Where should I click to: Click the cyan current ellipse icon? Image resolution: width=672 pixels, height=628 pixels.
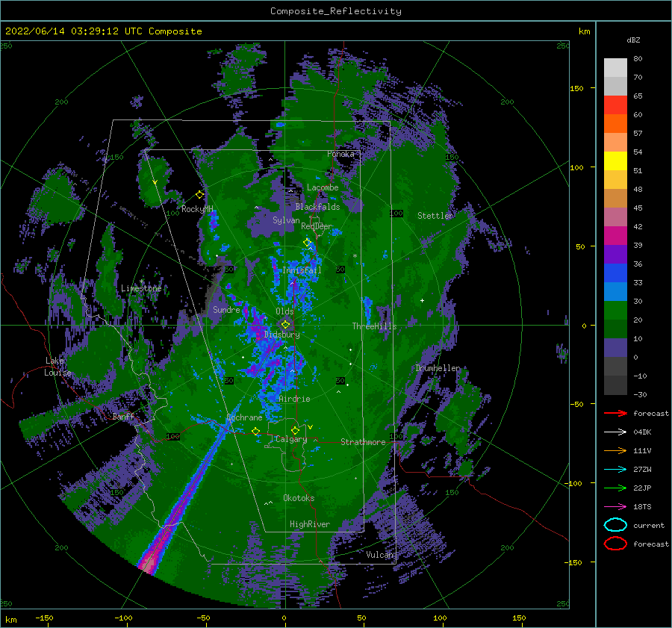(615, 525)
